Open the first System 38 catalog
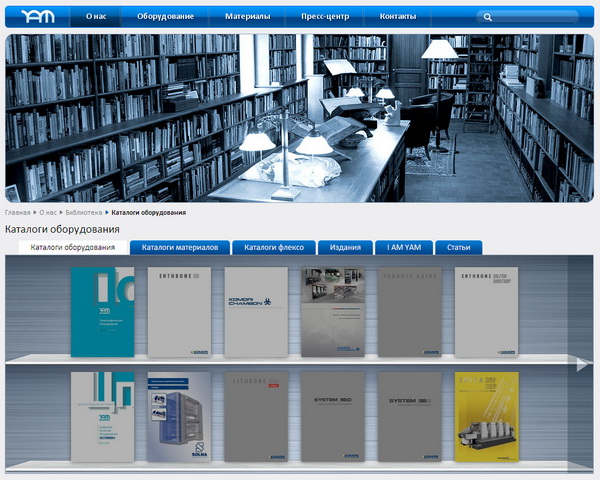 point(333,417)
